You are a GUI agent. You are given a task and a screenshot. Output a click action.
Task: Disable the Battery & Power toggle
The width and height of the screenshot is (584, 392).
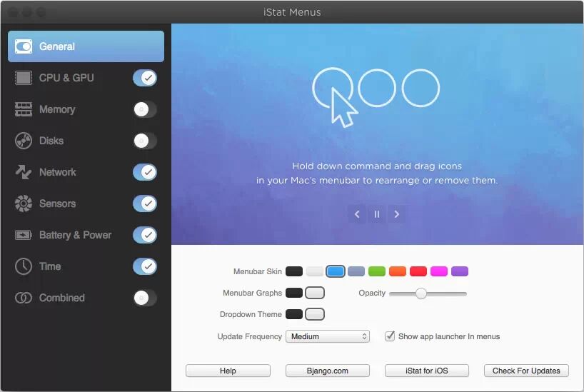point(145,235)
